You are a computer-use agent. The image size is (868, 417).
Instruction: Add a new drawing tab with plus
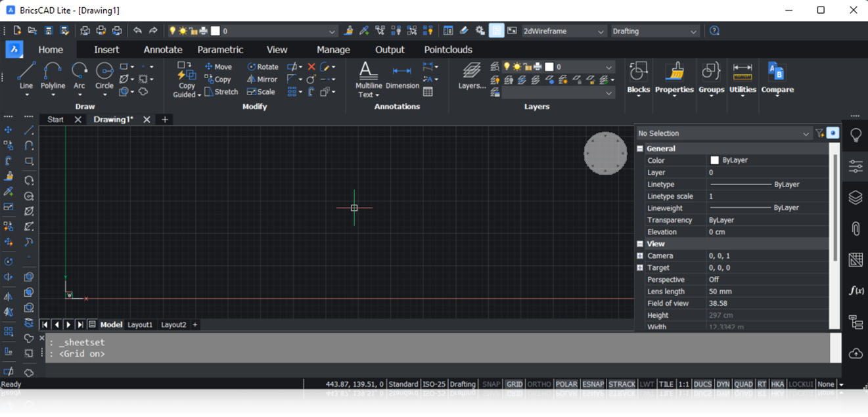pos(165,120)
